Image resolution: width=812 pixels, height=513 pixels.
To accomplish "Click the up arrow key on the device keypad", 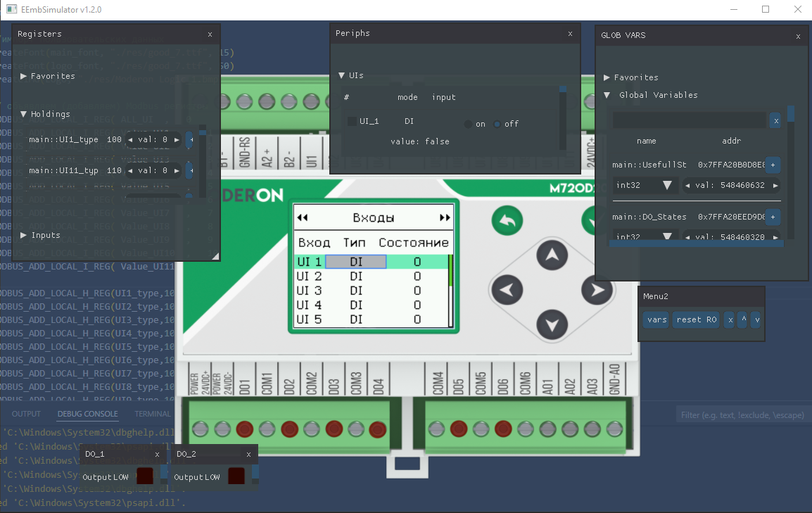I will pyautogui.click(x=552, y=255).
